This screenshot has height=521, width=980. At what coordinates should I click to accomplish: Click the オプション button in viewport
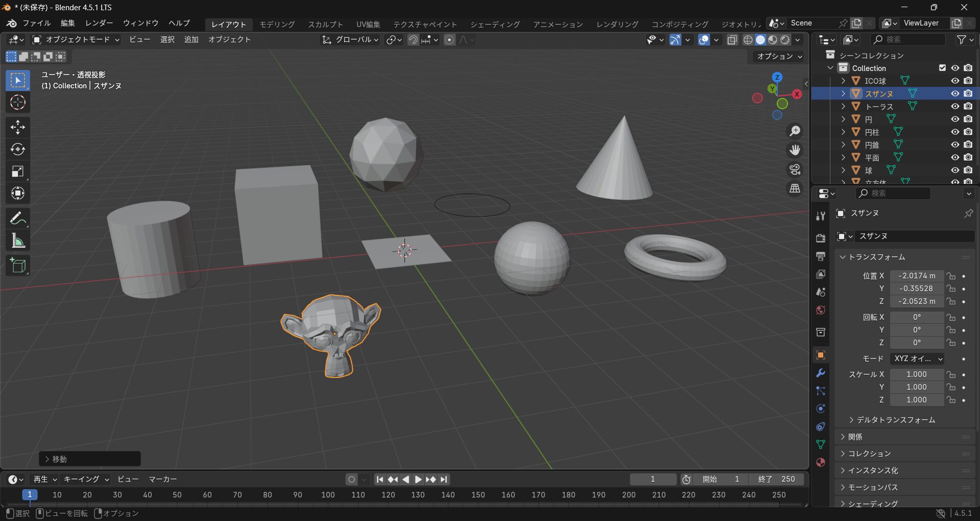tap(779, 56)
